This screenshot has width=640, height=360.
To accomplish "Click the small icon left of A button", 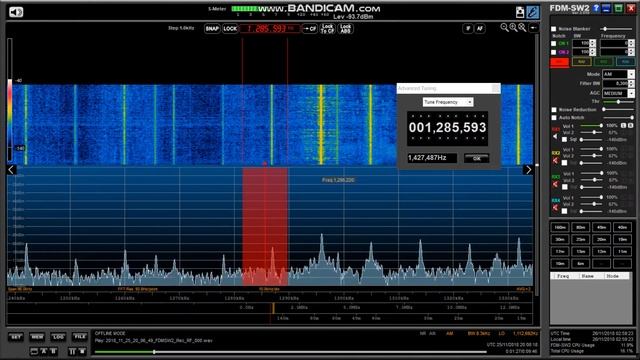I will coord(34,351).
